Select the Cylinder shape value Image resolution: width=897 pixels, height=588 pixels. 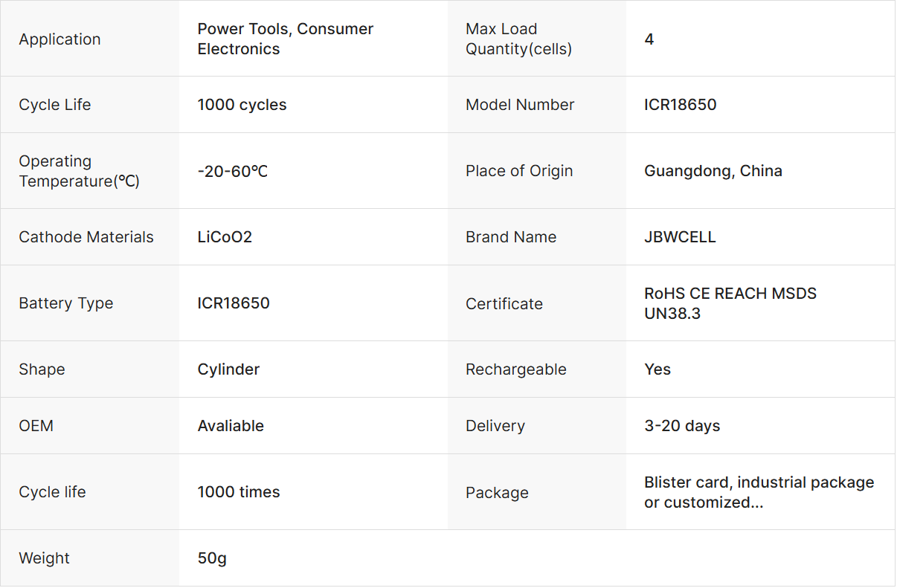tap(228, 369)
